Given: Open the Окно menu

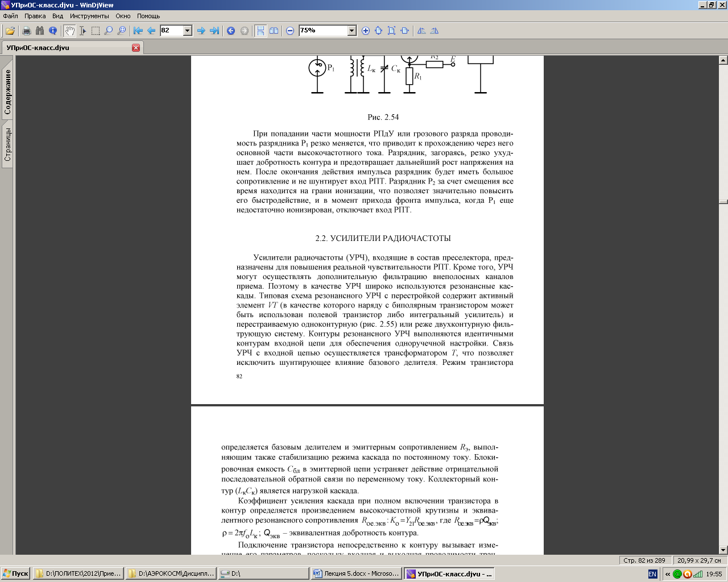Looking at the screenshot, I should point(123,16).
